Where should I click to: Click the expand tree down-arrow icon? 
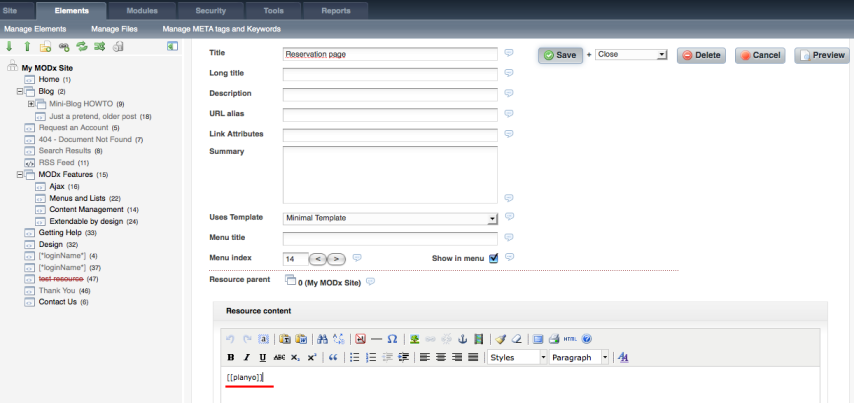pos(9,46)
